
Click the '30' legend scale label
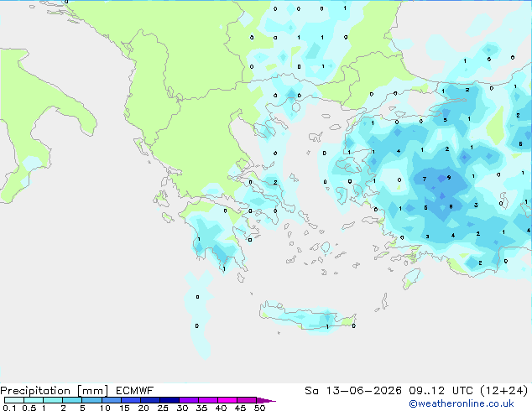click(182, 408)
